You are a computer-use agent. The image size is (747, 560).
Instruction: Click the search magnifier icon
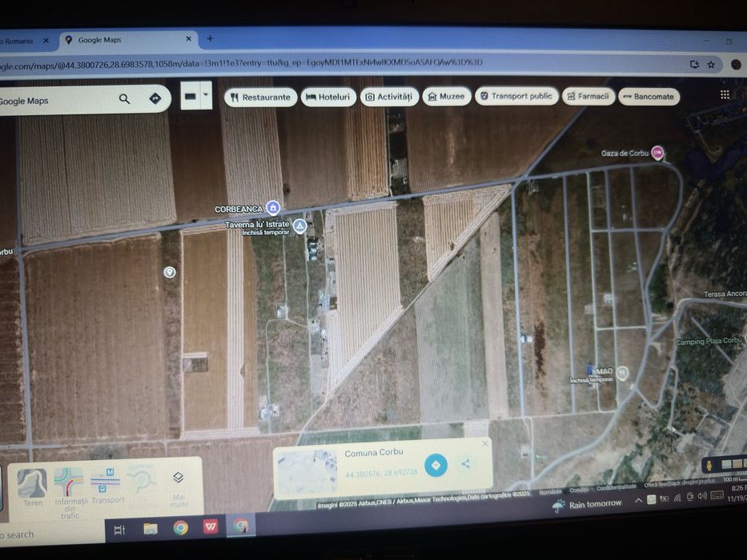tap(124, 99)
